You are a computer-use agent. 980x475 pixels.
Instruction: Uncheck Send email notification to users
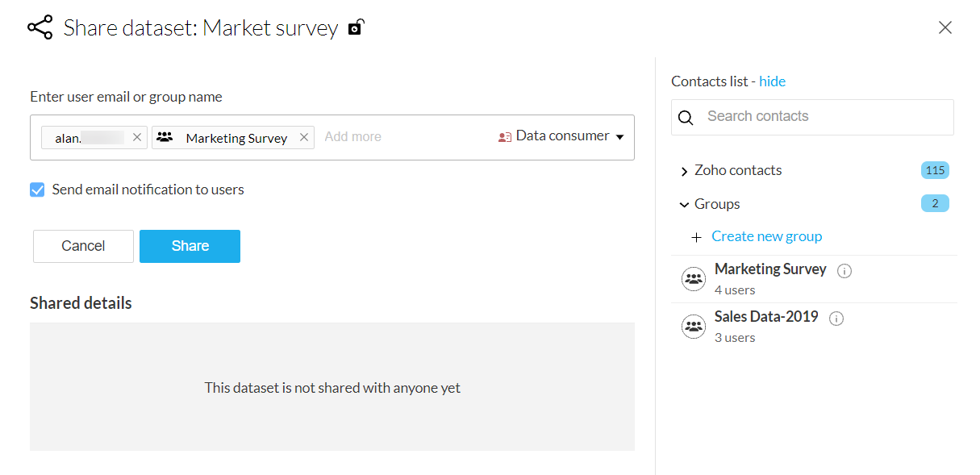(37, 190)
